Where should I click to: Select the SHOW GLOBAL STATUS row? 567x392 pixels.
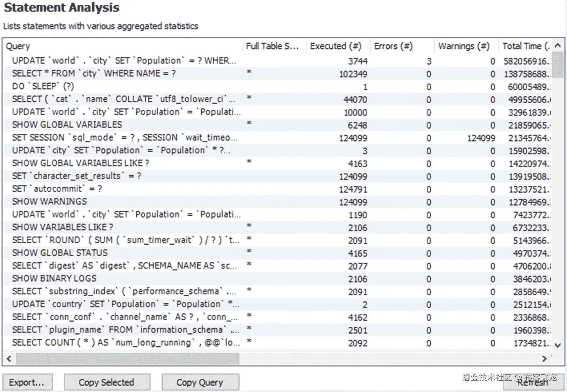(277, 253)
